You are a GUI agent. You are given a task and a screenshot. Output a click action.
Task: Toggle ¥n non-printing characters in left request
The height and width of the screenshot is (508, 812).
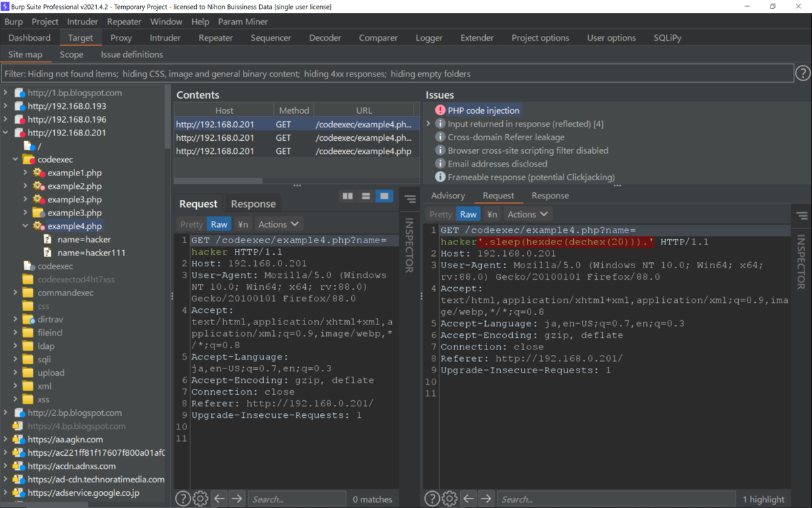tap(242, 224)
